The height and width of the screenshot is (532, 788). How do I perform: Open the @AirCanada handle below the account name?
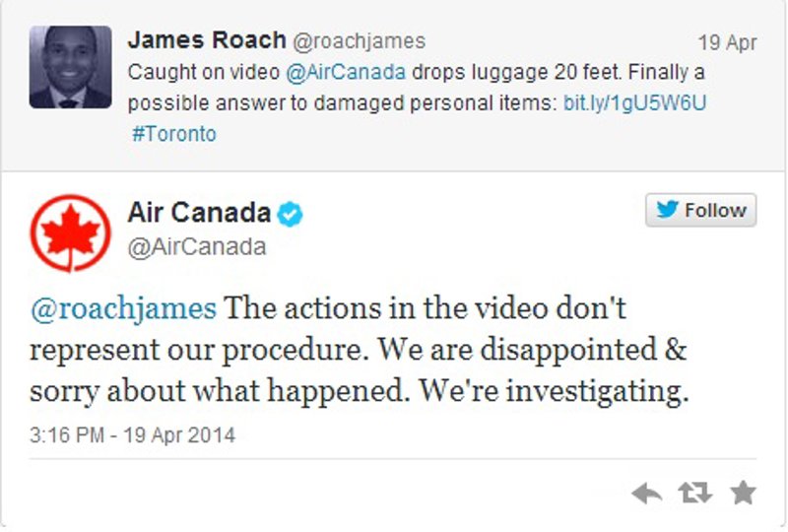197,246
